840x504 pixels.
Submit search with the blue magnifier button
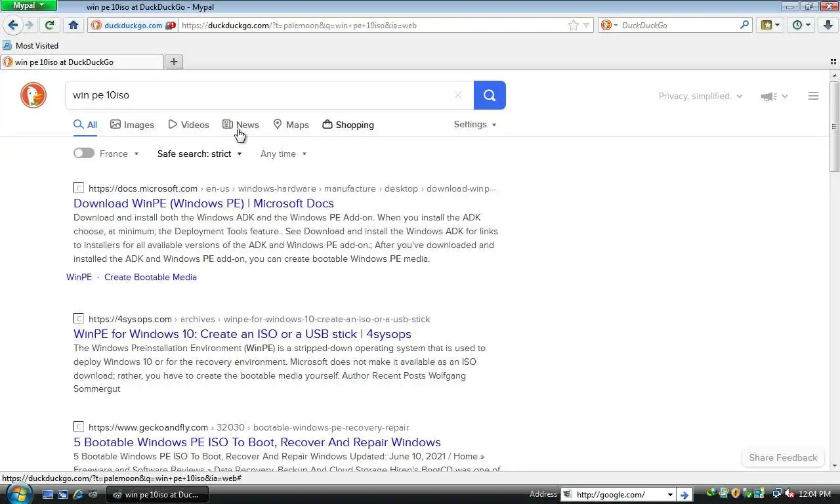[490, 95]
